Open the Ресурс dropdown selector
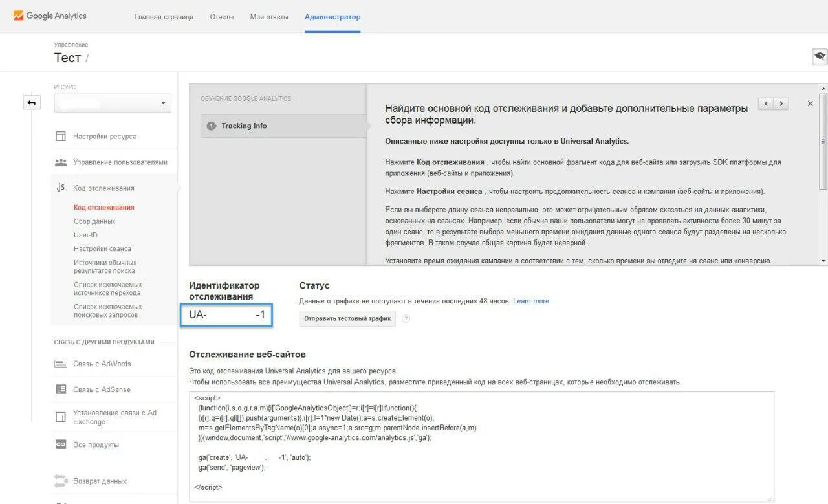Image resolution: width=828 pixels, height=504 pixels. point(113,103)
